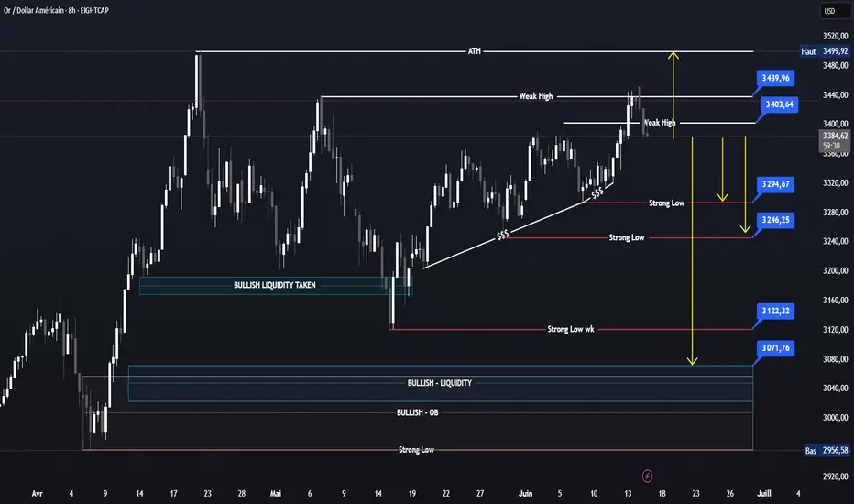
Task: Select the ATH line label
Action: pyautogui.click(x=475, y=51)
